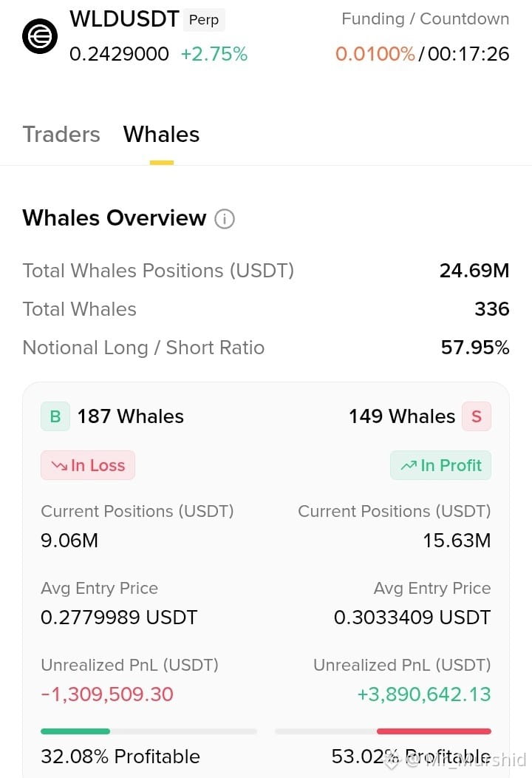532x778 pixels.
Task: Tap the Worldcoin WLD coin logo
Action: pos(40,36)
